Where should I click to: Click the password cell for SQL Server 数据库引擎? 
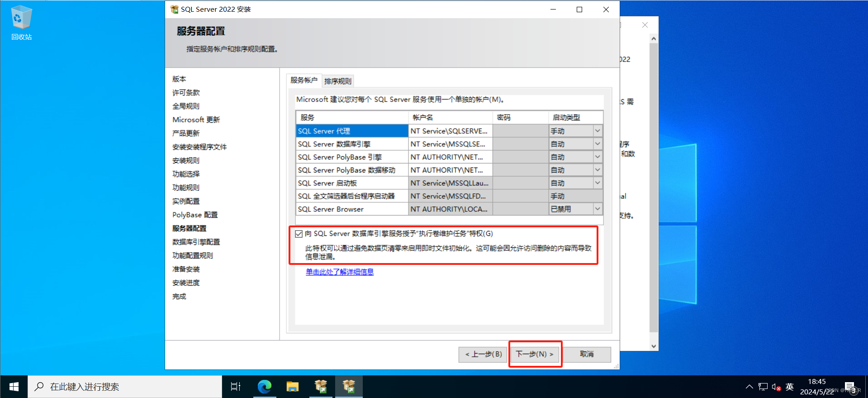click(521, 144)
